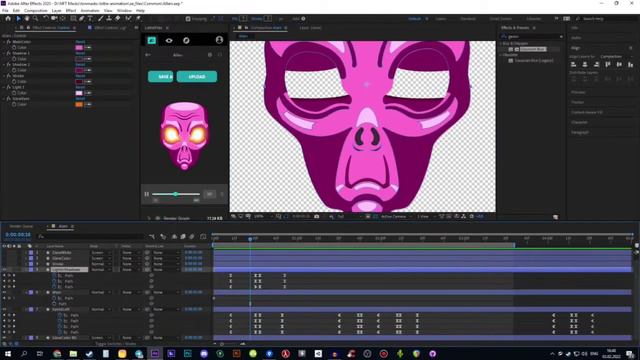The image size is (640, 360).
Task: Collapse the Stroke effect group
Action: 4,76
